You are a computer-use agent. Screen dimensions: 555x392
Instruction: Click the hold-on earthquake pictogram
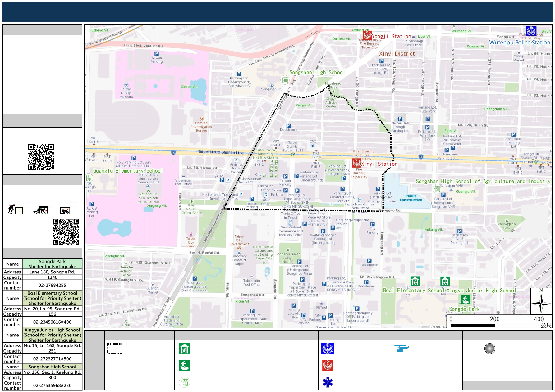point(65,210)
